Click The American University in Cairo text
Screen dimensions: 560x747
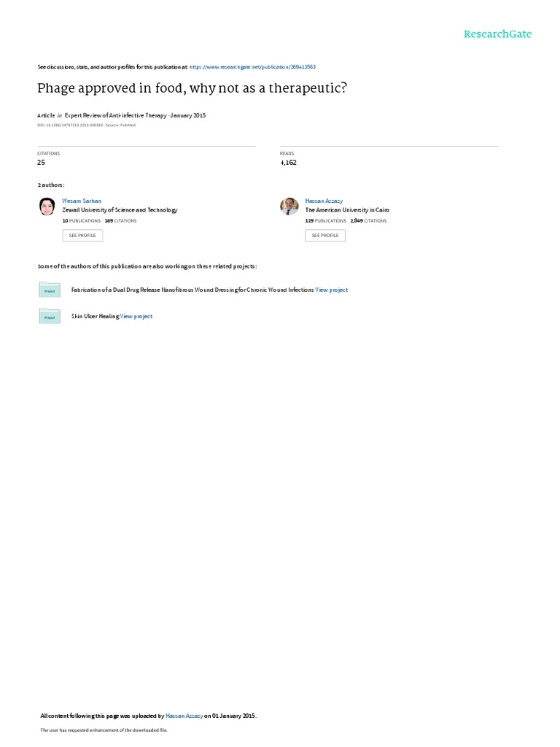click(347, 210)
